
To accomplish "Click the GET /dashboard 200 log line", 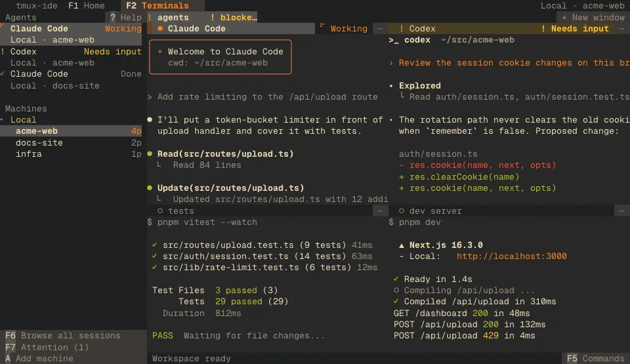I will click(461, 313).
